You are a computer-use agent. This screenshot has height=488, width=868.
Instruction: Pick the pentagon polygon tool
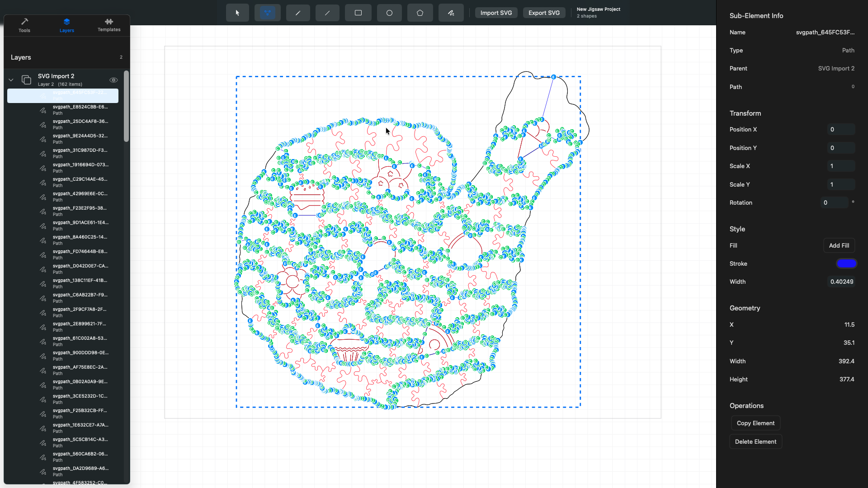pos(420,13)
